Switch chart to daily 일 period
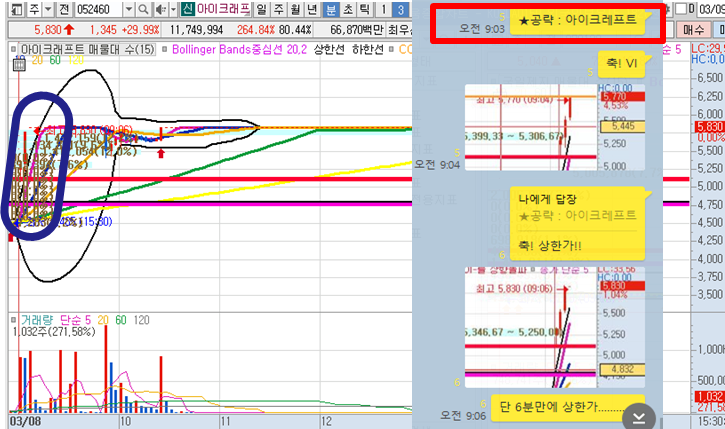The width and height of the screenshot is (725, 429). coord(262,9)
